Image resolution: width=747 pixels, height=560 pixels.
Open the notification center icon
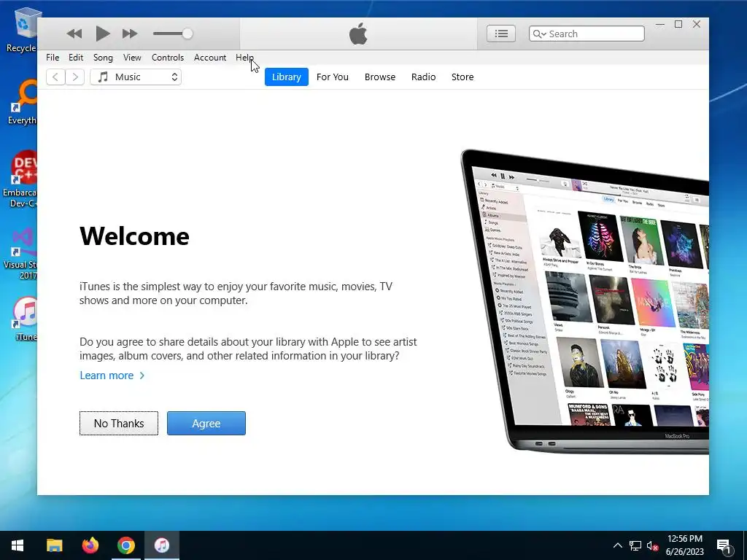(724, 545)
